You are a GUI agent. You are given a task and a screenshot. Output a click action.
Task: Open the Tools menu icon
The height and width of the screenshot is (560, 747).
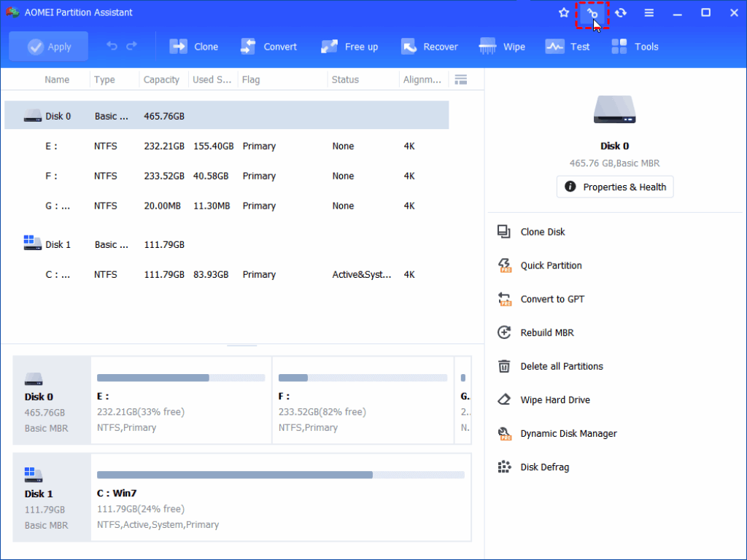click(x=635, y=47)
